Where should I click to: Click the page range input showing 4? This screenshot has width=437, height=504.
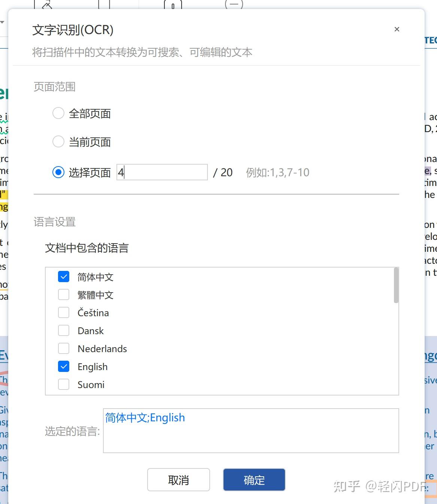coord(162,172)
